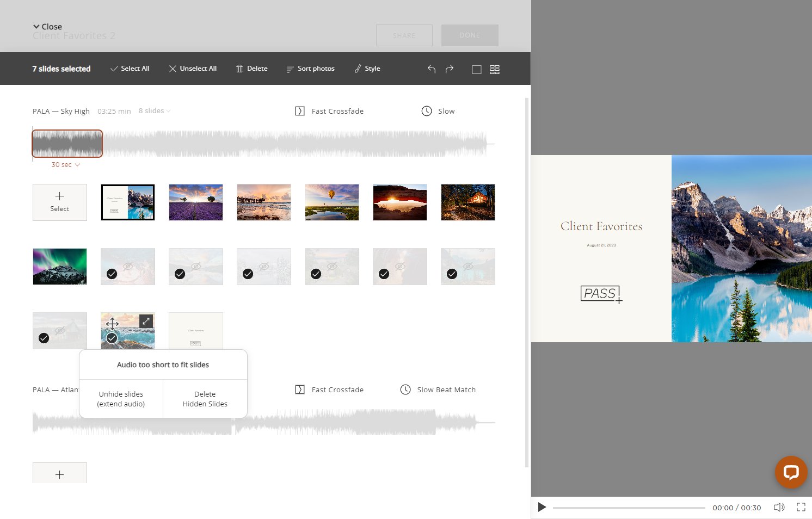Click Unselect All in toolbar
812x519 pixels.
pyautogui.click(x=193, y=69)
